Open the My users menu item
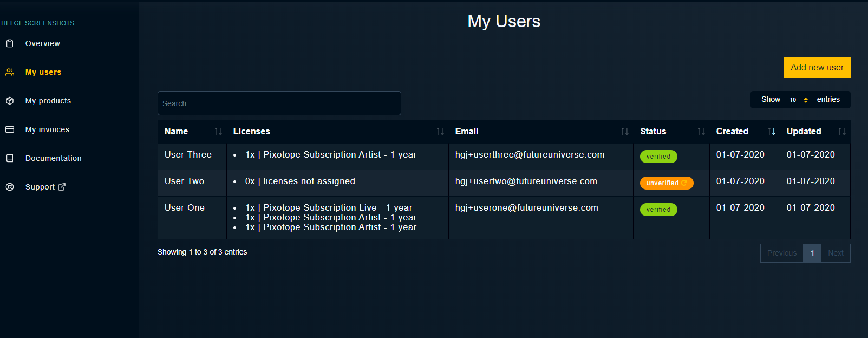Screen dimensions: 868x338 (x=43, y=72)
